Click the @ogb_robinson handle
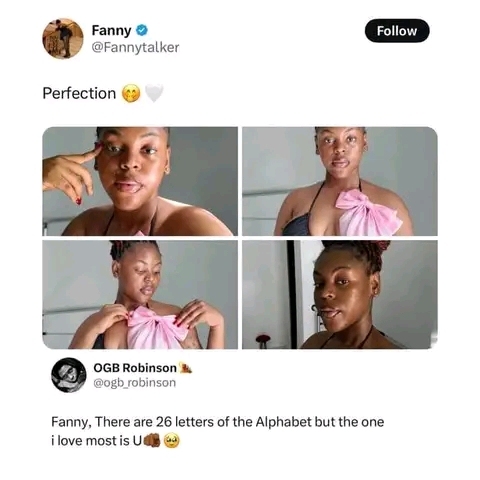 [x=135, y=383]
